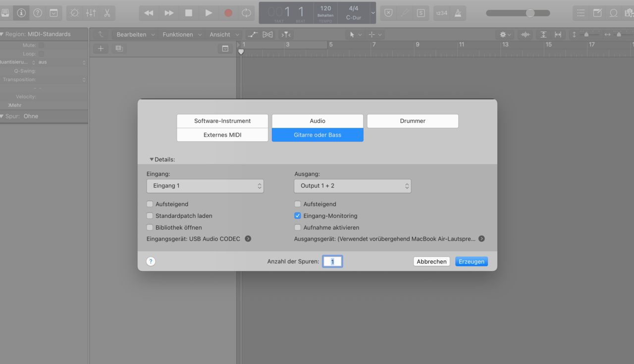634x364 pixels.
Task: Toggle the Cycle loop button
Action: pyautogui.click(x=247, y=13)
